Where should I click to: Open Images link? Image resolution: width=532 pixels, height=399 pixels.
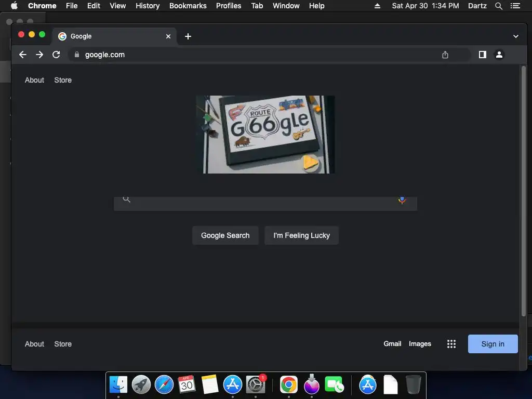tap(420, 344)
